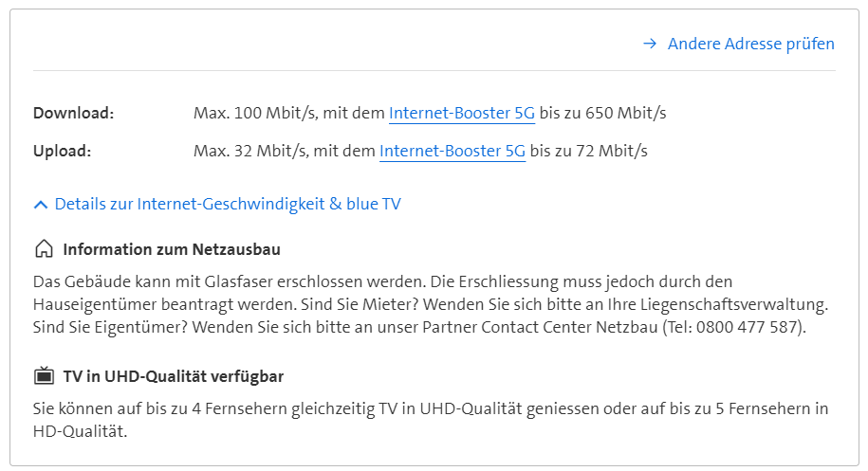This screenshot has width=868, height=471.
Task: Click the Information zum Netzausbau heading
Action: 172,249
